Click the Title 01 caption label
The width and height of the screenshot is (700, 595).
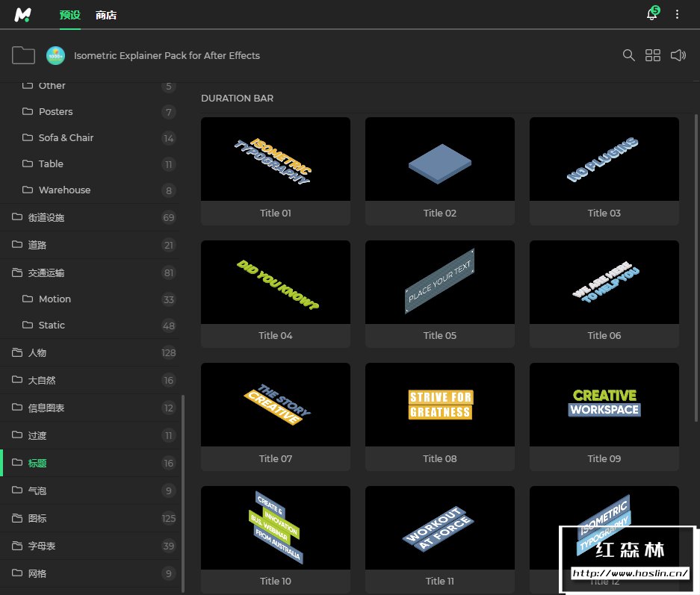tap(276, 214)
